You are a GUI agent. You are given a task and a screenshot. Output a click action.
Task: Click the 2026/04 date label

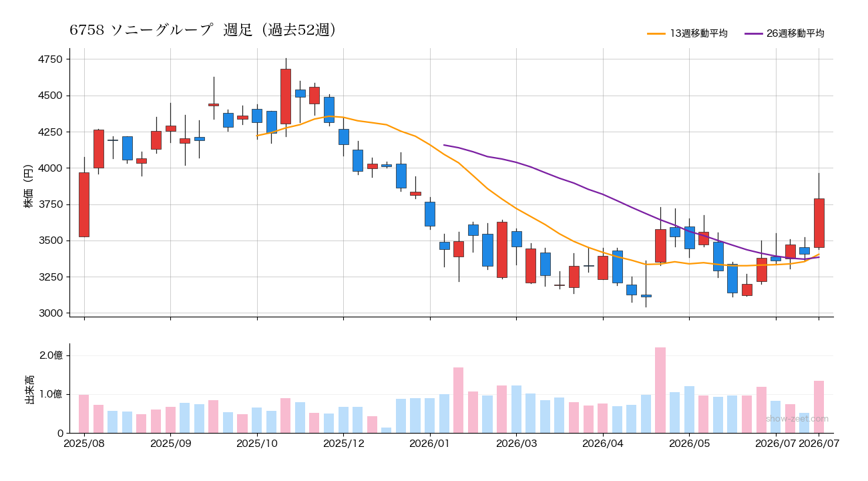click(603, 443)
